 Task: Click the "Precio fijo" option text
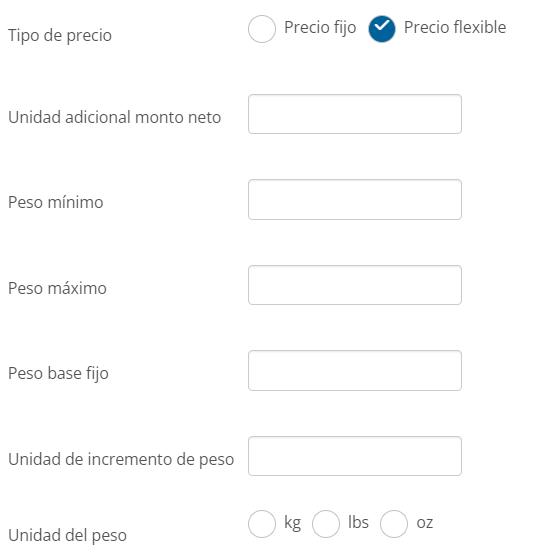tap(320, 28)
